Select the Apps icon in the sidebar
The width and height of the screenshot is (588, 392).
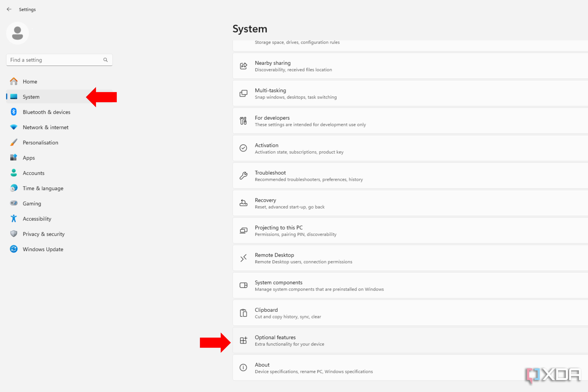[x=14, y=158]
